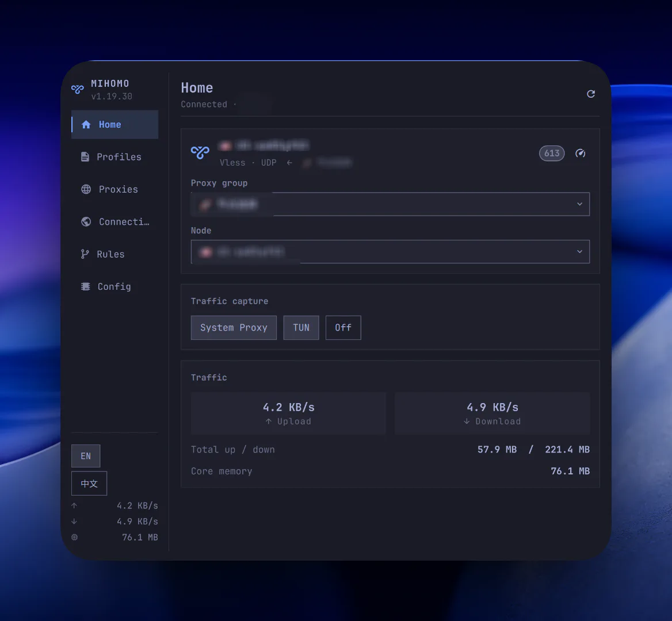
Task: Switch interface language to 中文
Action: tap(89, 484)
